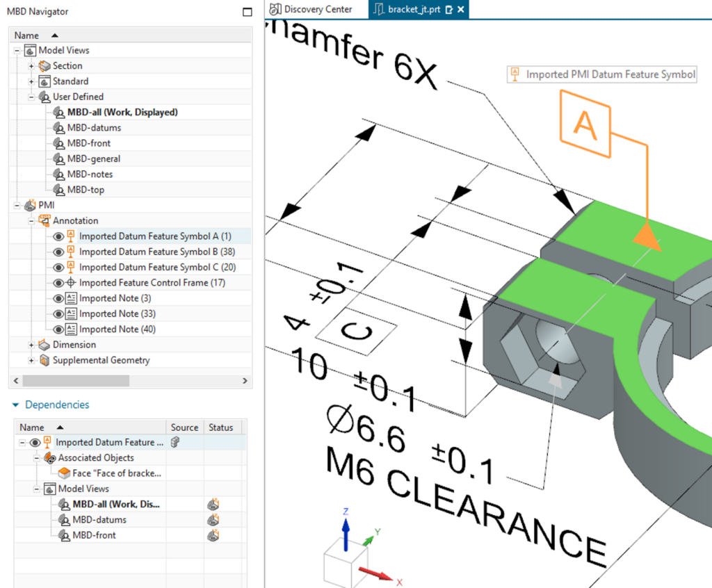Viewport: 712px width, 588px height.
Task: Expand the Standard model views node
Action: [x=31, y=81]
